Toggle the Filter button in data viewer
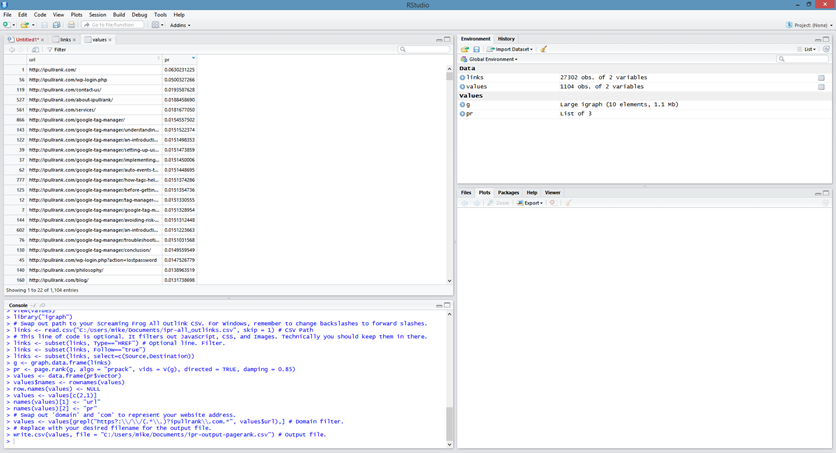This screenshot has height=453, width=836. (x=56, y=49)
